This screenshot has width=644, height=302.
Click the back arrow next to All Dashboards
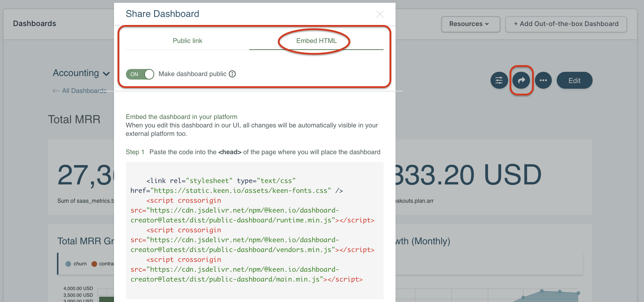click(x=56, y=91)
